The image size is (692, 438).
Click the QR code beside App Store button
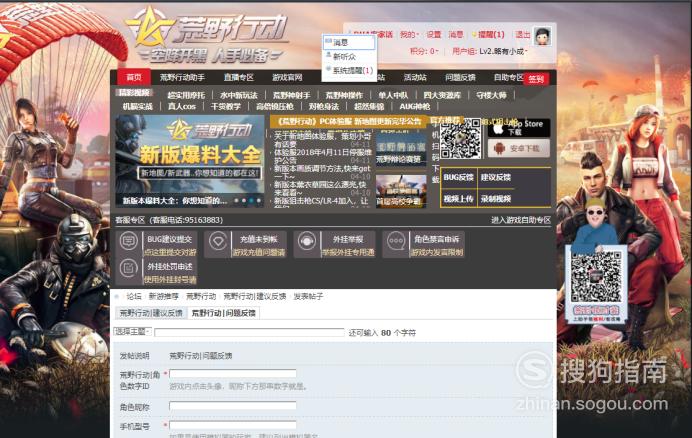pyautogui.click(x=460, y=139)
